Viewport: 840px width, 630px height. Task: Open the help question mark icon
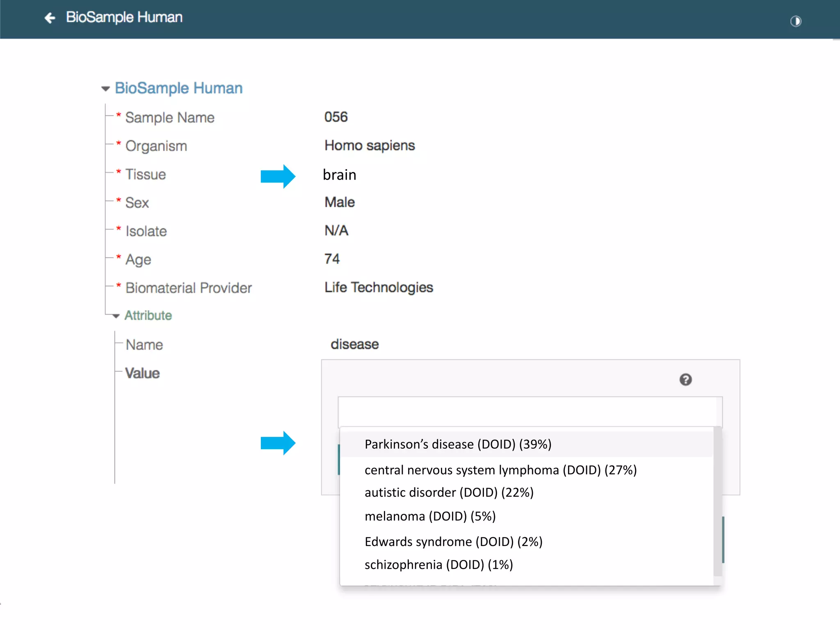pyautogui.click(x=685, y=379)
